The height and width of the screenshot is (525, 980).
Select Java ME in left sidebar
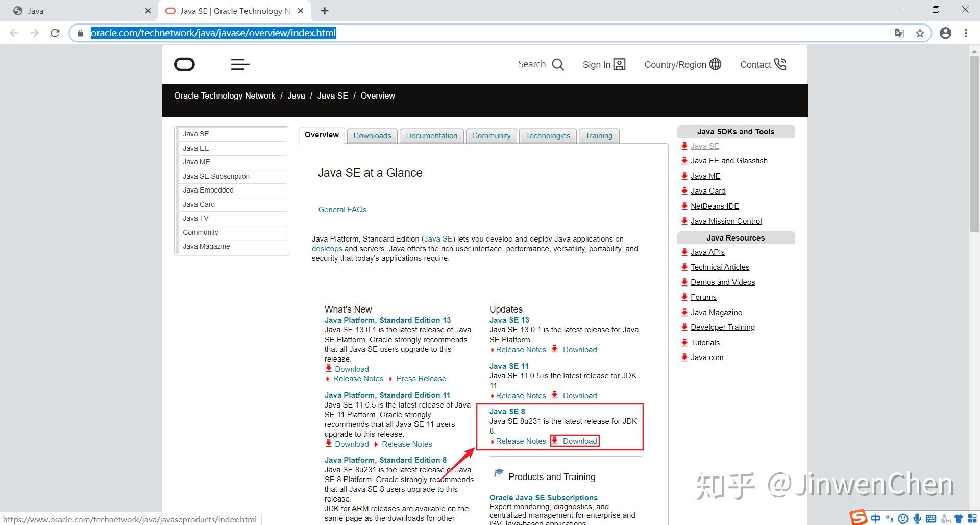point(232,162)
